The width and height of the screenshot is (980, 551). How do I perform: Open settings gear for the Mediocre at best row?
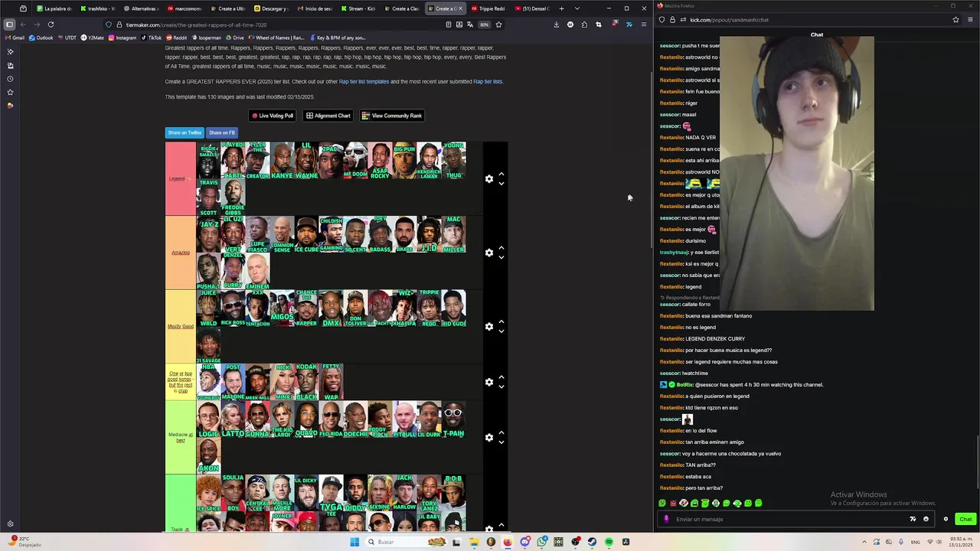click(489, 438)
